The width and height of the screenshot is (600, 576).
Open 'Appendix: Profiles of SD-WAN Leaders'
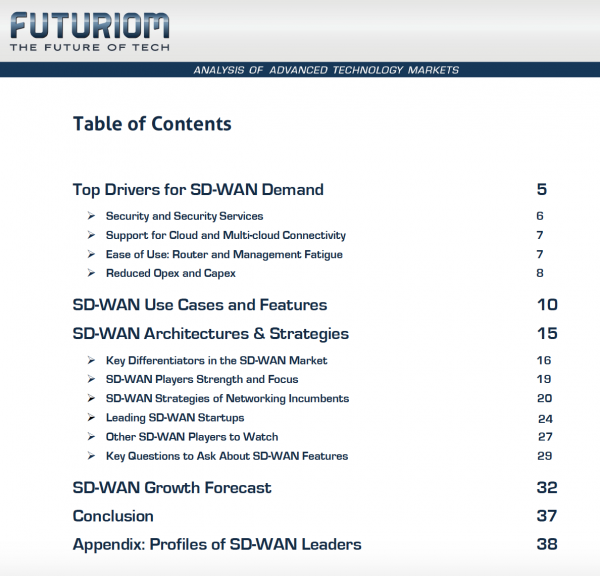pos(217,545)
